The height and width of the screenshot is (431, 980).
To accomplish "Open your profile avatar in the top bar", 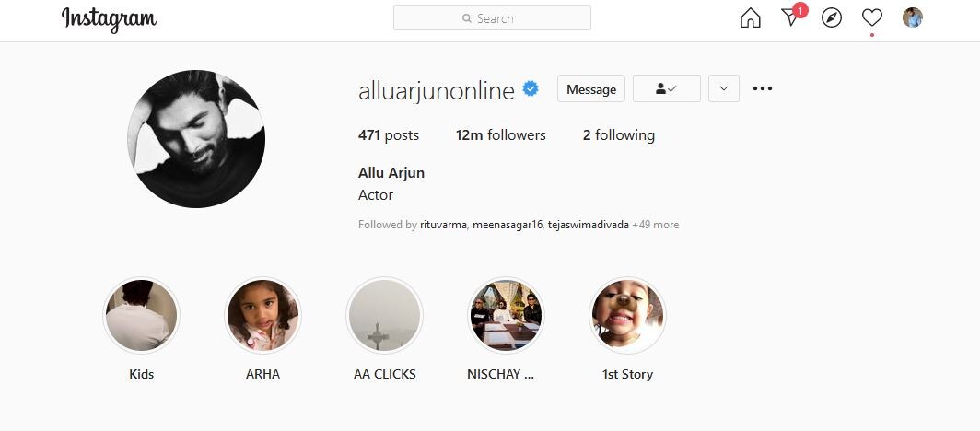I will click(913, 17).
